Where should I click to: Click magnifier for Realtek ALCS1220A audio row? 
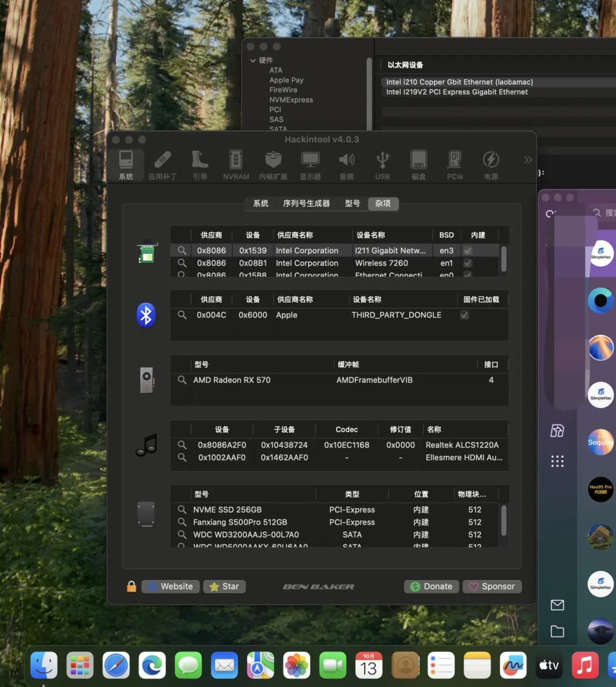[182, 445]
